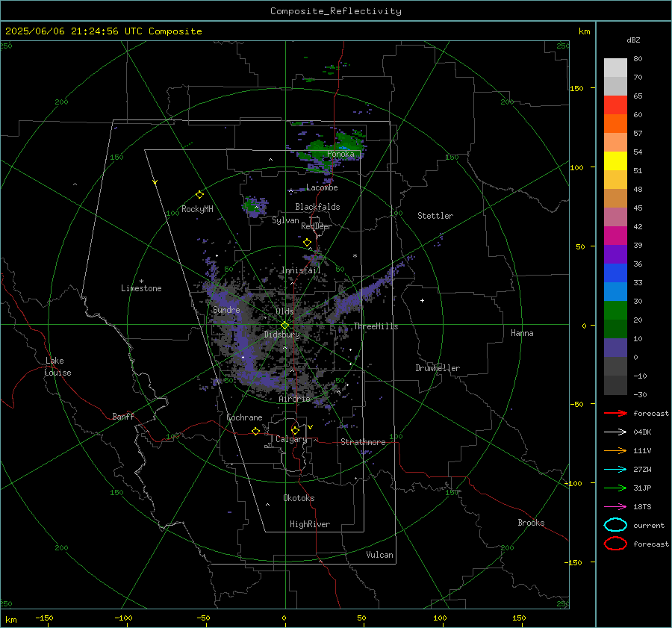Click the Airdrie city label
The image size is (672, 628).
pos(294,399)
